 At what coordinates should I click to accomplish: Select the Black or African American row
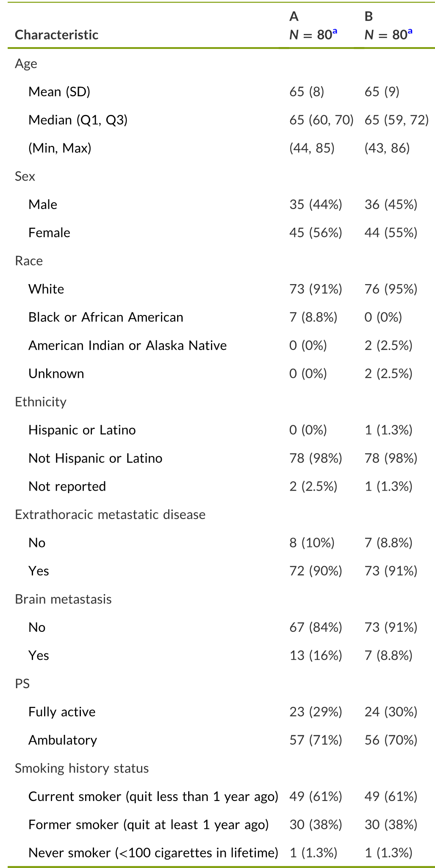(x=217, y=317)
